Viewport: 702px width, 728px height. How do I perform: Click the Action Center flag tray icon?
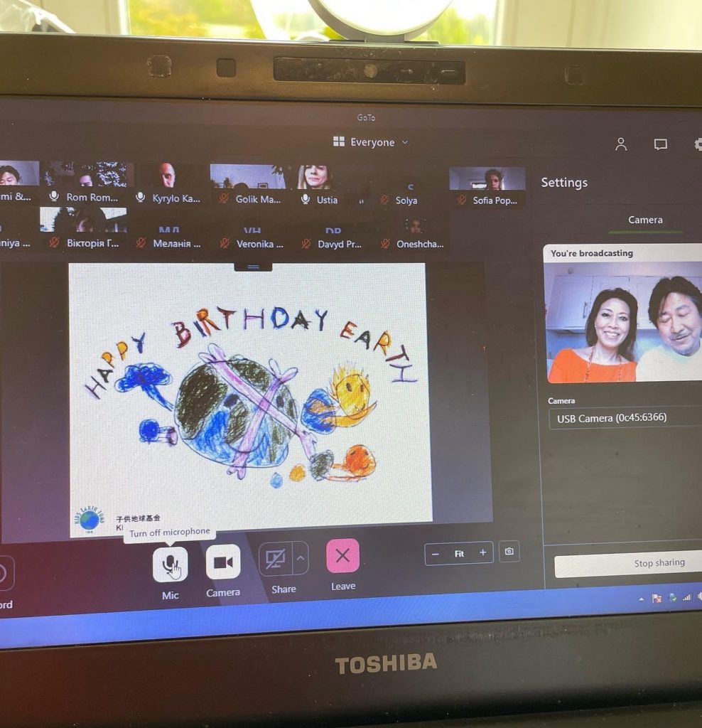pyautogui.click(x=657, y=599)
